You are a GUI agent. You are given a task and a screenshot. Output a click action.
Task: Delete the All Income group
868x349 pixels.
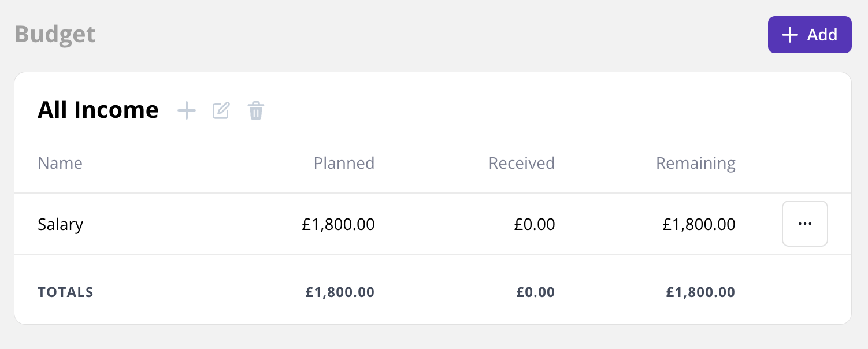click(256, 110)
